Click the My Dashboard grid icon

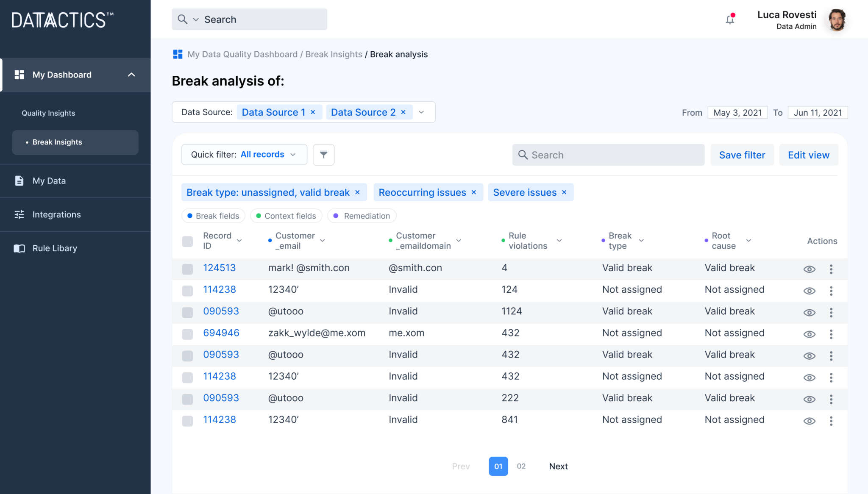click(19, 75)
